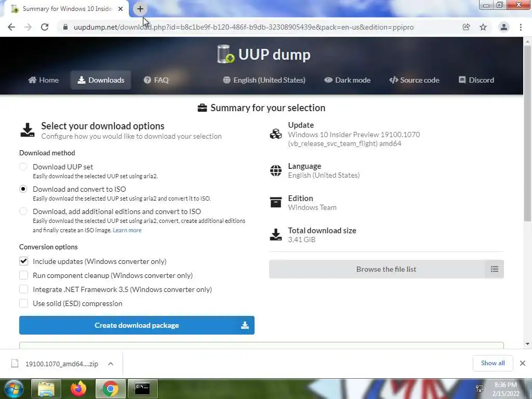
Task: Open the Learn more link
Action: (127, 230)
